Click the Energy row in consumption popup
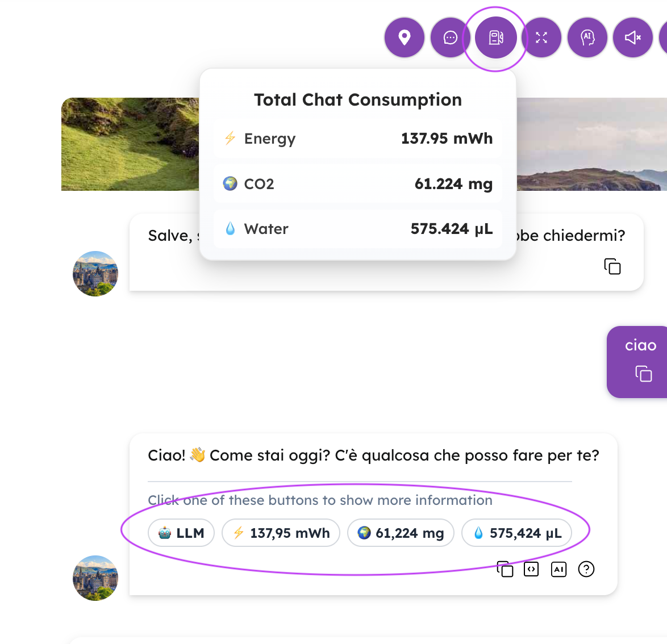 (x=358, y=139)
